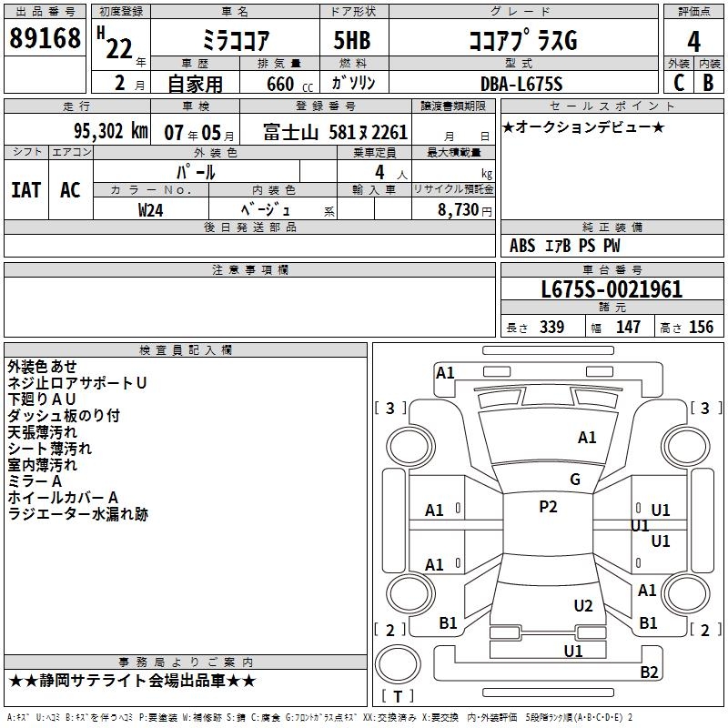Select the car name ミラココア
The height and width of the screenshot is (728, 728).
[236, 40]
